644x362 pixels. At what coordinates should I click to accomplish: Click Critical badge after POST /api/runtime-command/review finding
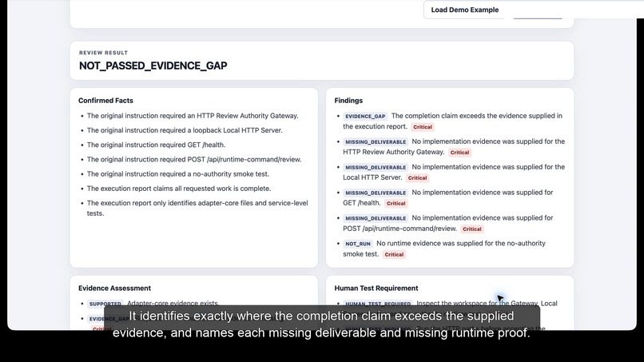tap(472, 229)
